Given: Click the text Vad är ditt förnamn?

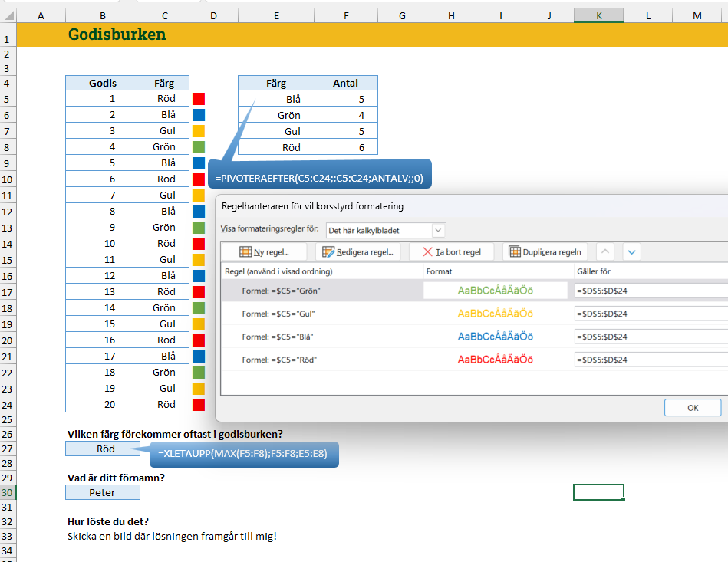Looking at the screenshot, I should pyautogui.click(x=116, y=478).
